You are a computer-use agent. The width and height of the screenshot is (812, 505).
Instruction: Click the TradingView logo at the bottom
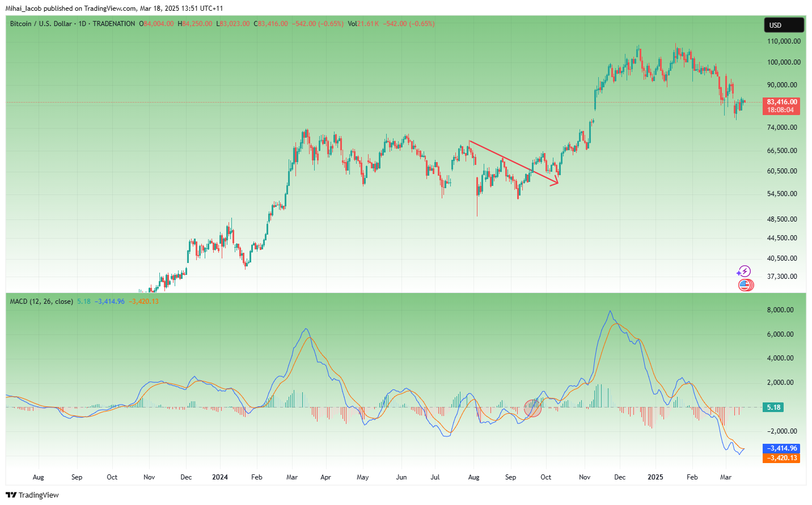coord(32,495)
